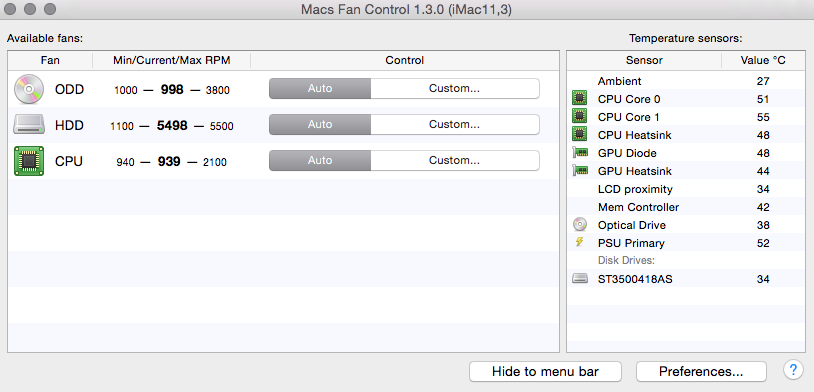
Task: Open the Preferences dialog
Action: click(x=701, y=372)
